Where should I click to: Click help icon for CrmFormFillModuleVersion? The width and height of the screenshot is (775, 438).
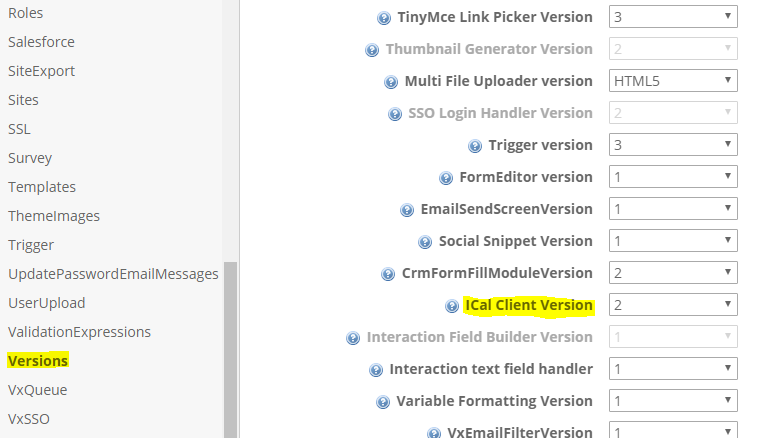click(388, 274)
